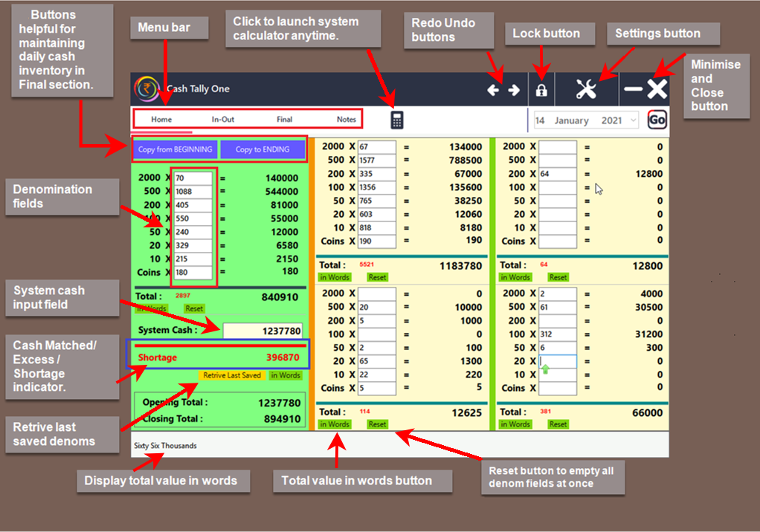Click 10 field showing 22
The height and width of the screenshot is (532, 760).
tap(376, 374)
